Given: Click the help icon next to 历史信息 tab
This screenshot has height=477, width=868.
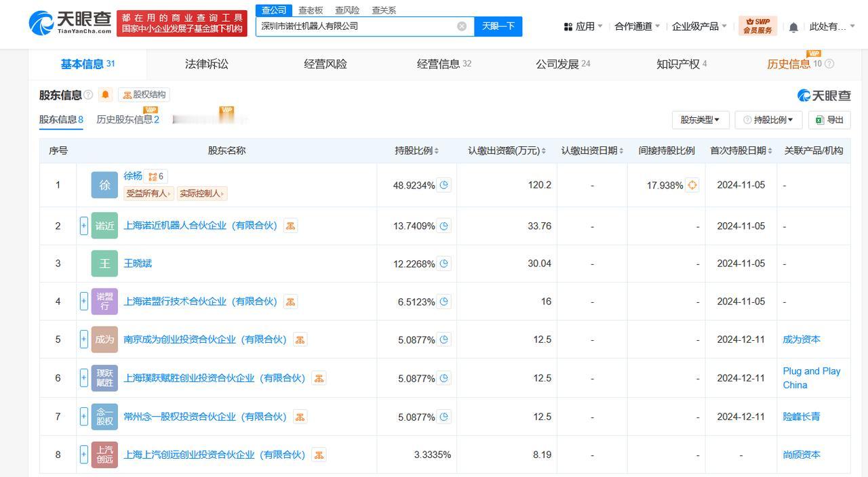Looking at the screenshot, I should coord(829,64).
